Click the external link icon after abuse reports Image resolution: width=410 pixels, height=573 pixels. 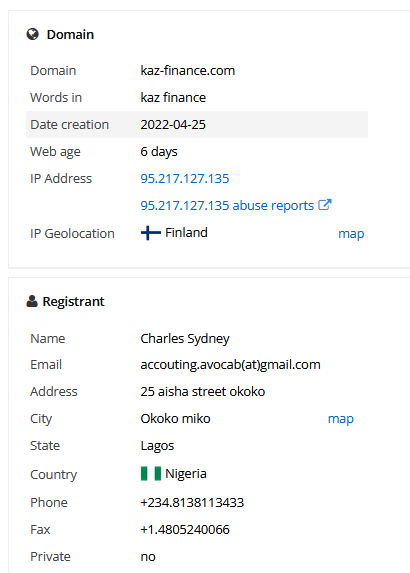click(x=325, y=205)
